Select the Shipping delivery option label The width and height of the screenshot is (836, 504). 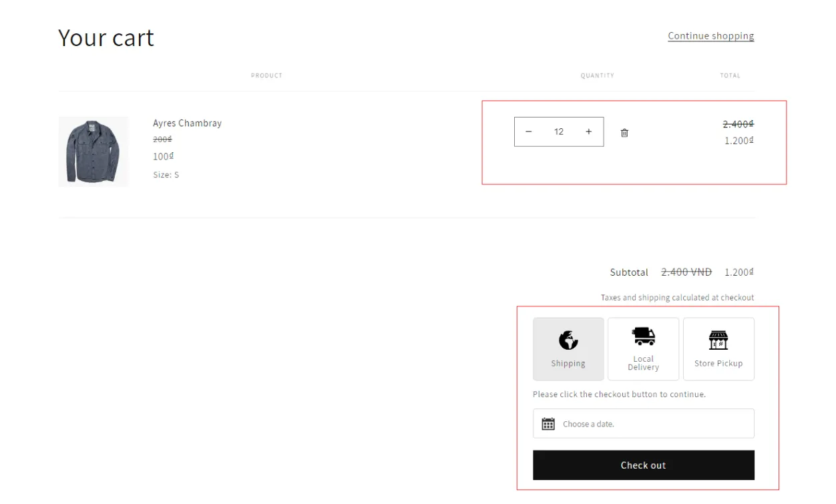[x=568, y=364]
